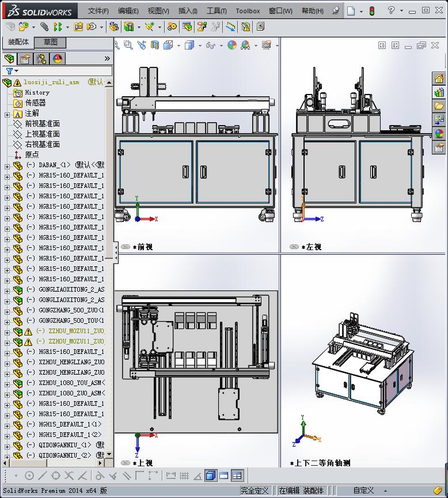The height and width of the screenshot is (498, 448).
Task: Open the Toolbox menu
Action: click(248, 11)
